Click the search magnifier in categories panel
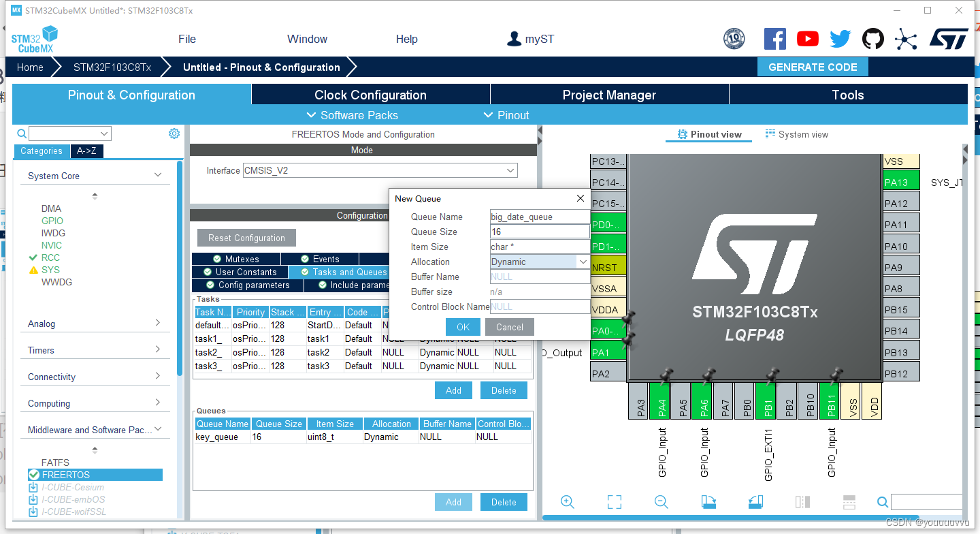980x534 pixels. (x=22, y=133)
